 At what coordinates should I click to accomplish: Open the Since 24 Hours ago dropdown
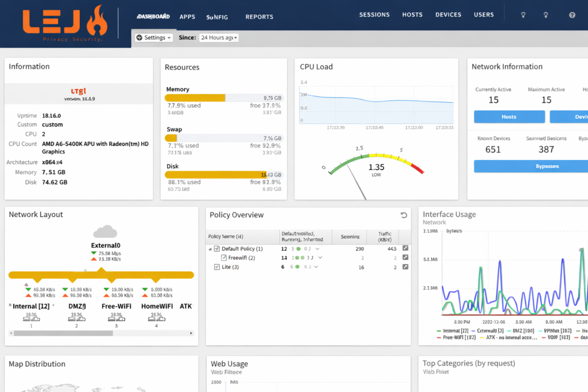[218, 38]
